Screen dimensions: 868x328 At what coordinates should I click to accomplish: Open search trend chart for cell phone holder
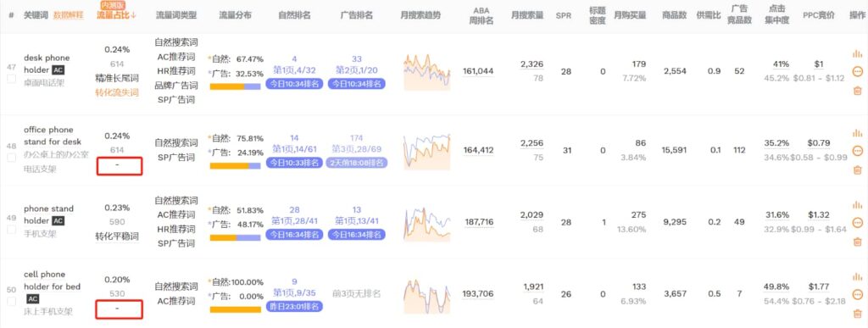click(427, 295)
